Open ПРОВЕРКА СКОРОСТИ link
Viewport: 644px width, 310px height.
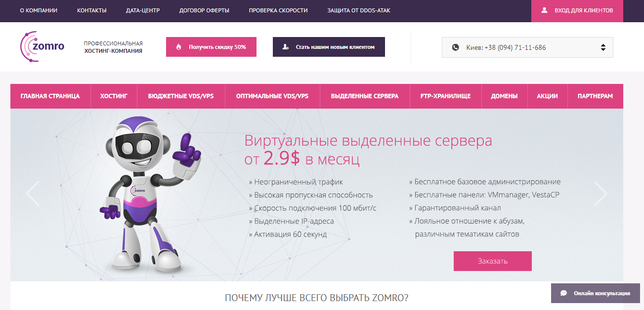coord(278,10)
